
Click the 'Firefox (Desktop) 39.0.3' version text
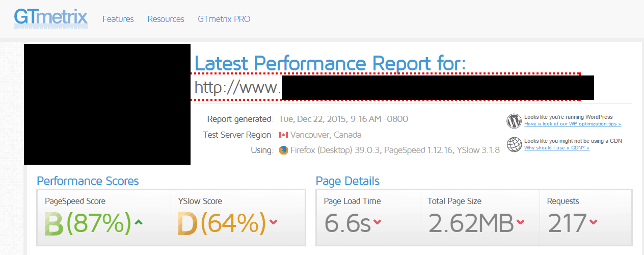point(336,150)
